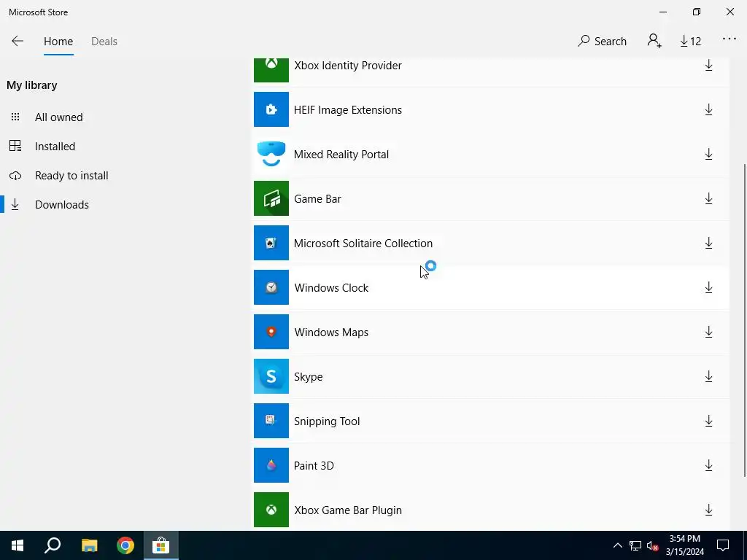747x560 pixels.
Task: Open File Explorer from the taskbar
Action: (x=89, y=545)
